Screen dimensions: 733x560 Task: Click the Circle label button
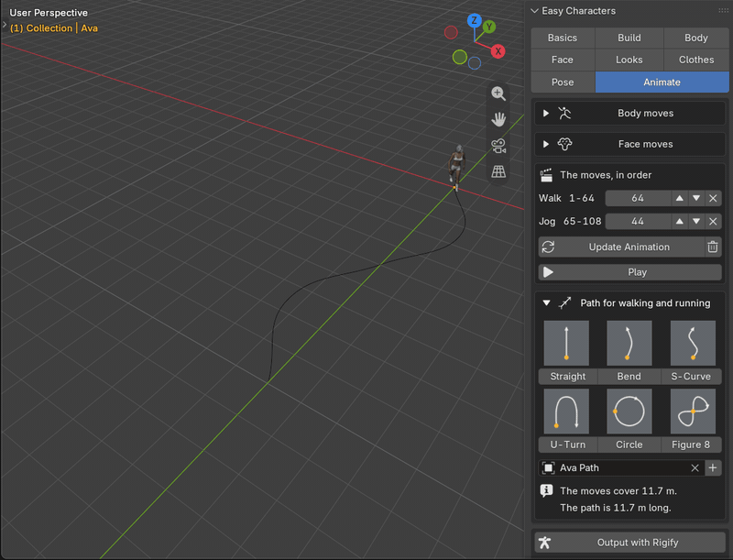tap(629, 445)
